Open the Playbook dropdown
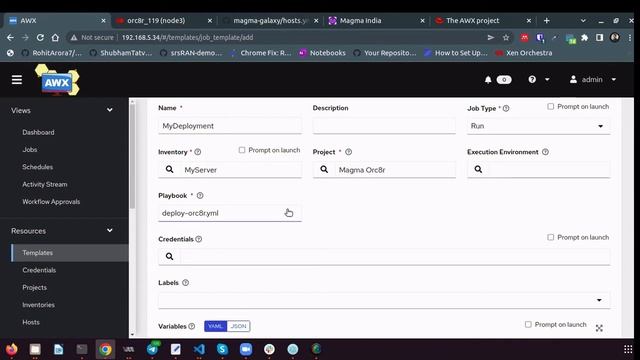 [230, 213]
